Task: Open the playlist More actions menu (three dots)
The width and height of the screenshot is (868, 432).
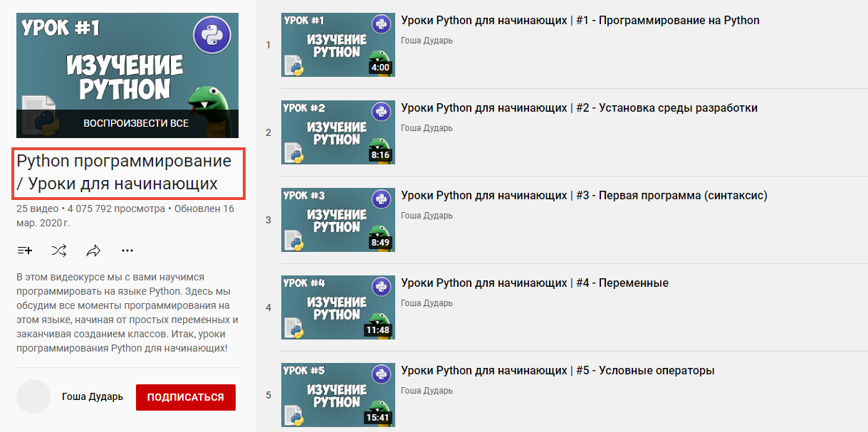Action: tap(127, 250)
